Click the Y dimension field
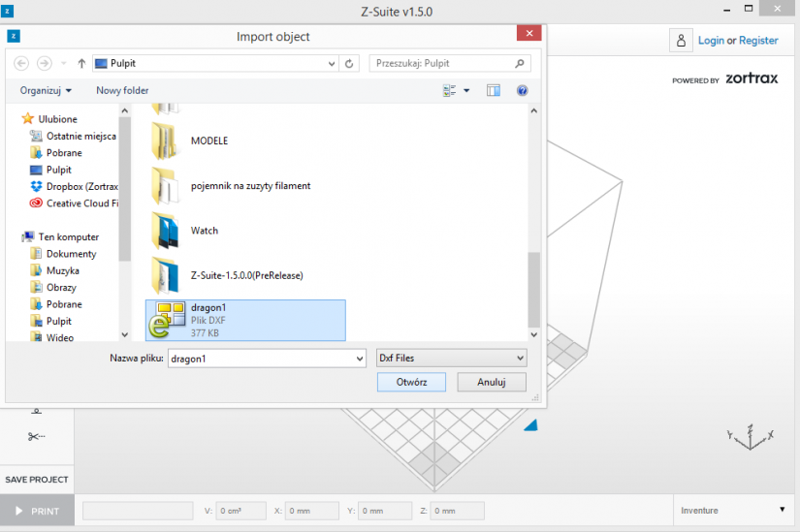Viewport: 800px width, 532px height. pos(385,511)
